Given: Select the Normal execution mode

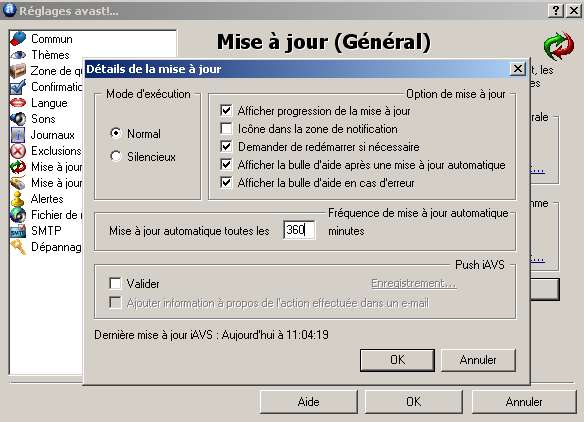Looking at the screenshot, I should 116,133.
